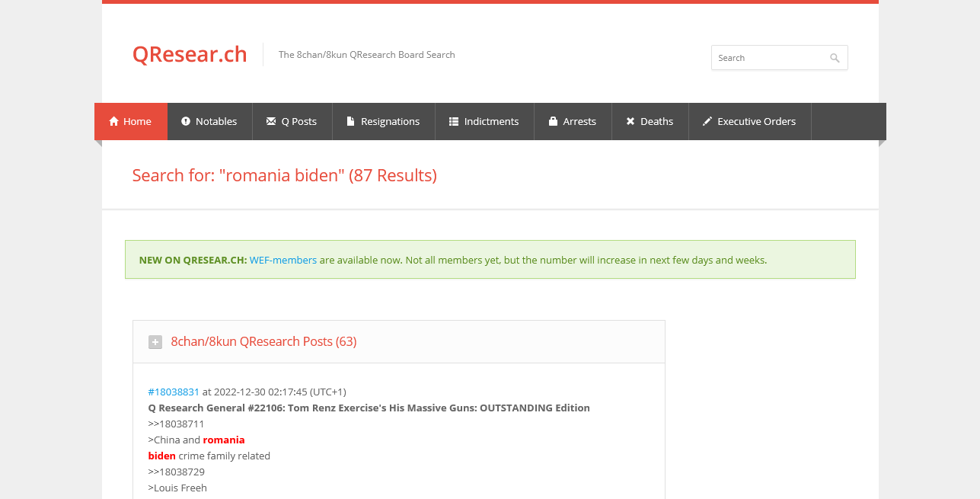
Task: Select the ">Louis Freeh" line
Action: [177, 488]
